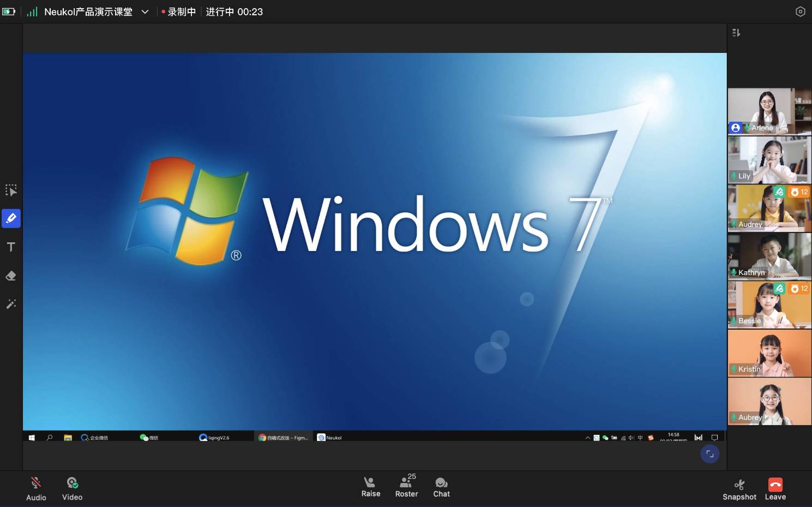Open File Explorer in shared taskbar

click(x=68, y=438)
